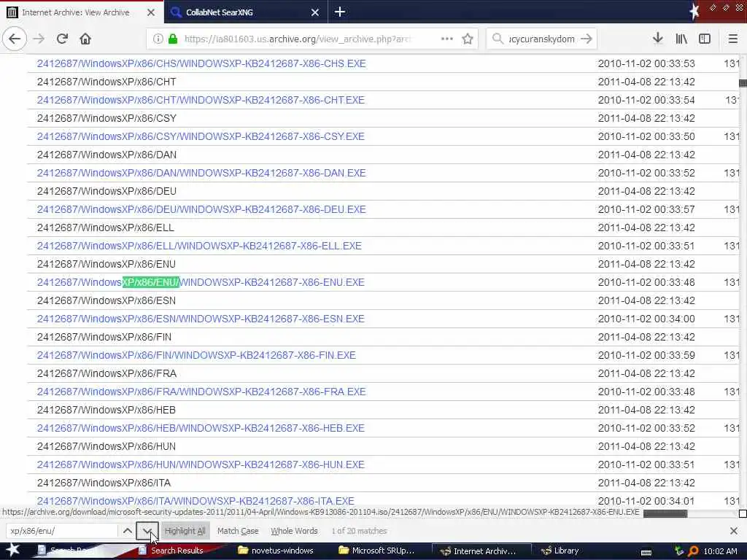Click the search box text field
The image size is (747, 560).
click(542, 39)
